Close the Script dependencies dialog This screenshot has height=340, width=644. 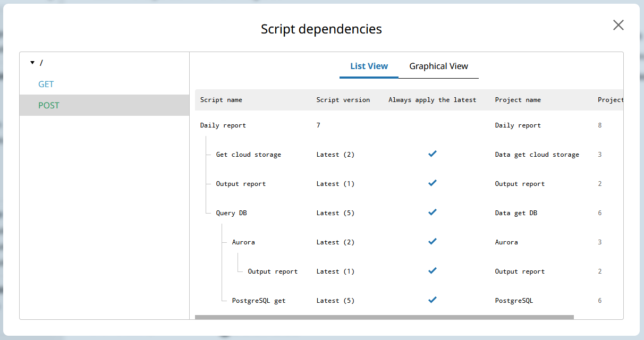[618, 25]
